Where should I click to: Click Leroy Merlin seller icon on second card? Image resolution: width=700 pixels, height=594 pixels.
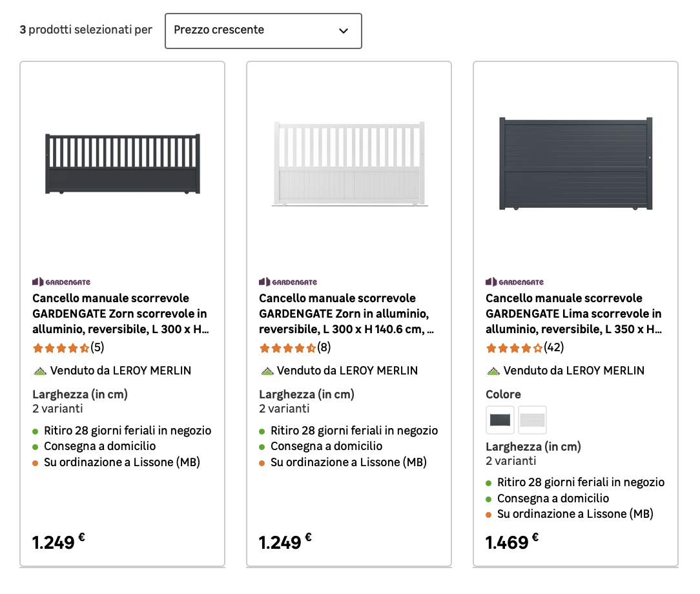[x=267, y=371]
